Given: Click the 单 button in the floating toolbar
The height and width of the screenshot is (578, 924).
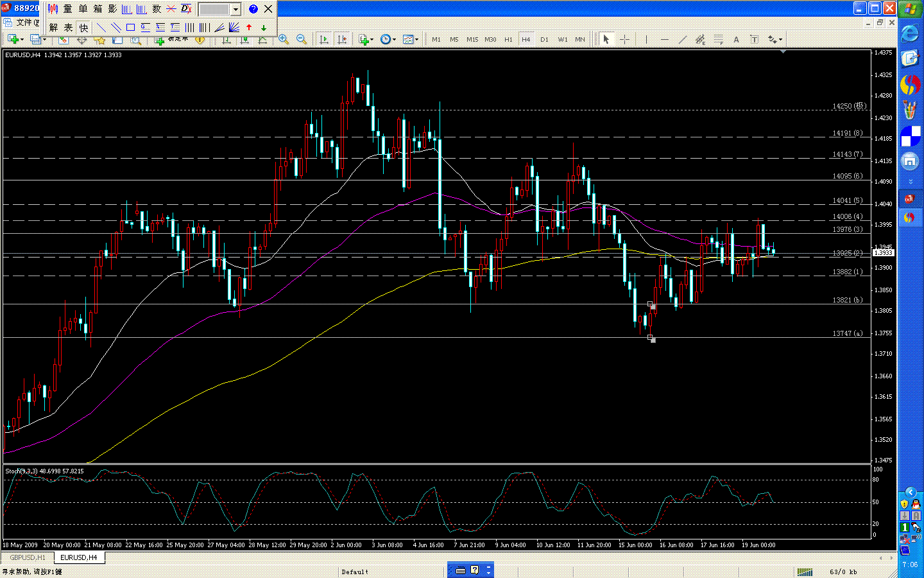Looking at the screenshot, I should coord(83,9).
